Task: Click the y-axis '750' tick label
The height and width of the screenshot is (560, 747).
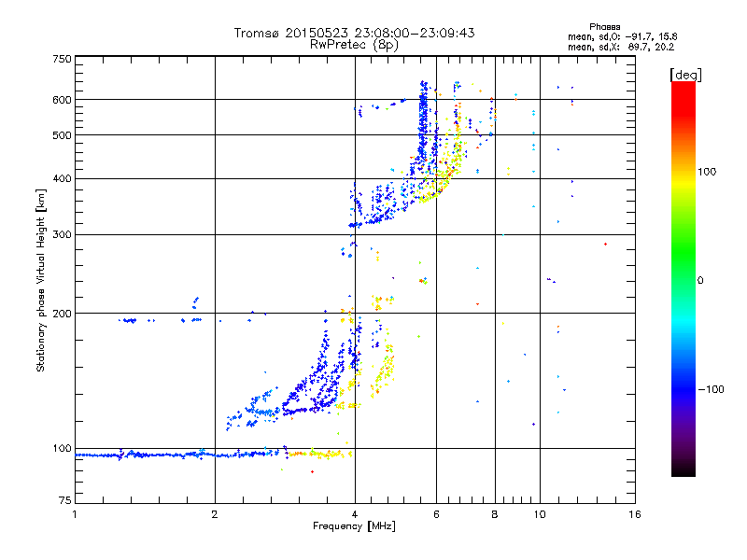Action: [62, 59]
